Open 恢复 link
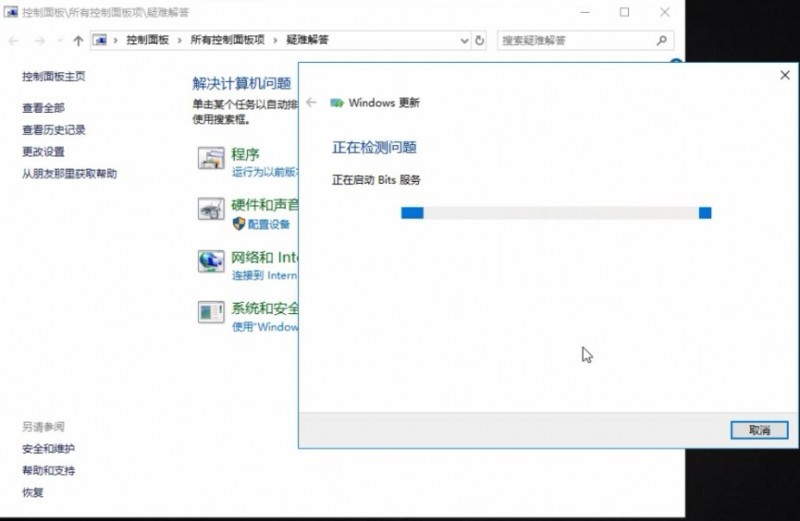Image resolution: width=800 pixels, height=521 pixels. point(33,493)
